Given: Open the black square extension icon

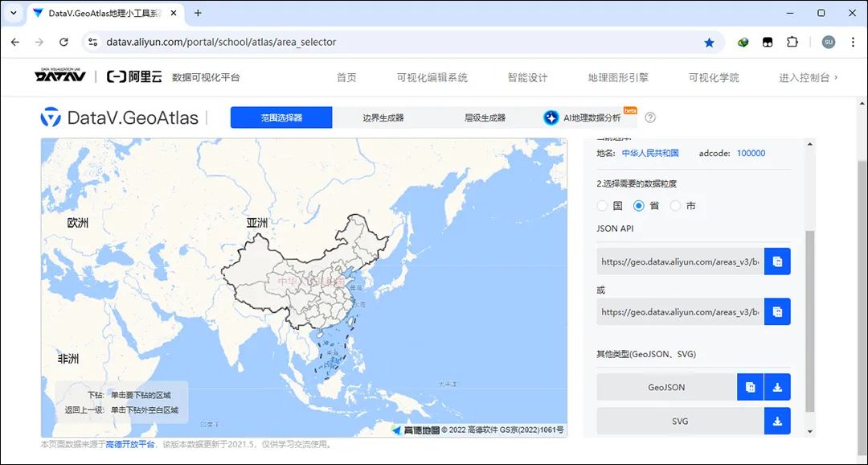Looking at the screenshot, I should pyautogui.click(x=768, y=42).
